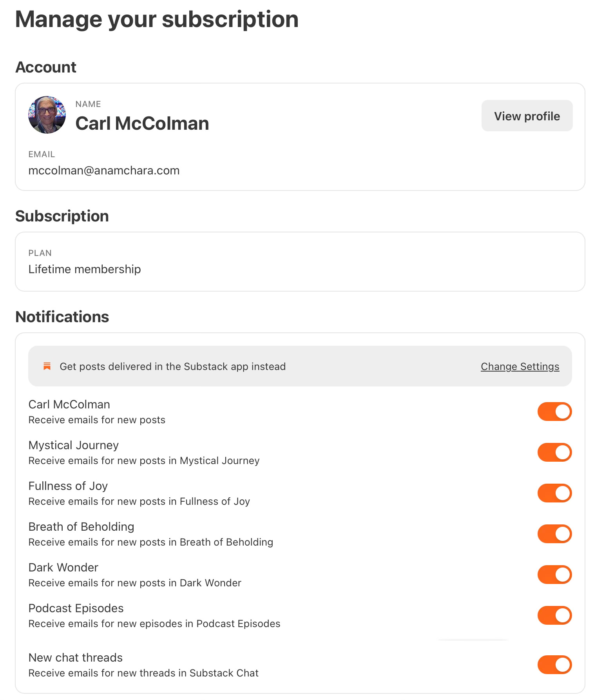
Task: Click the email address mccolman@anamchara.com
Action: point(104,170)
